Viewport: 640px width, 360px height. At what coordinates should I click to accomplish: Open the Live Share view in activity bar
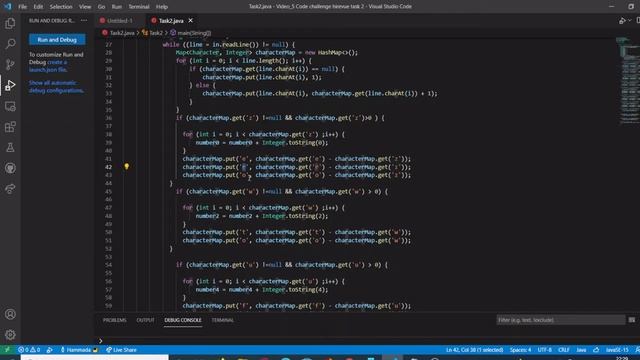[x=10, y=189]
